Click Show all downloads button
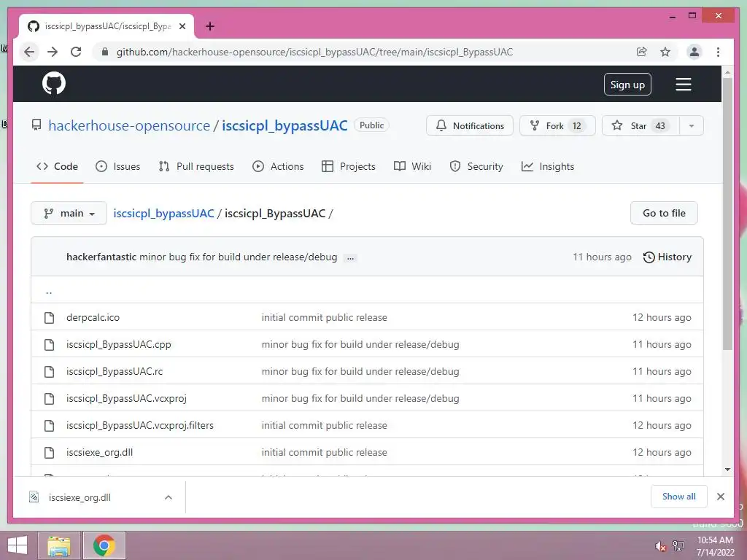 pyautogui.click(x=679, y=497)
